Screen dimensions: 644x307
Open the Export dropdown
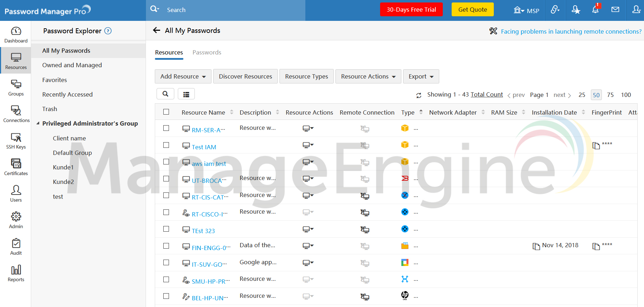click(421, 76)
